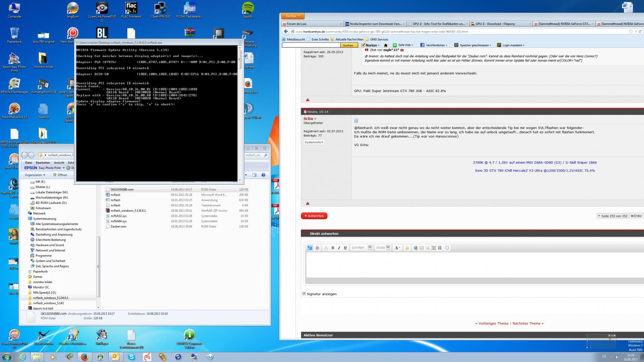Select nvflash_windows_5.142 folder in tree
Image resolution: width=644 pixels, height=362 pixels.
[x=48, y=303]
